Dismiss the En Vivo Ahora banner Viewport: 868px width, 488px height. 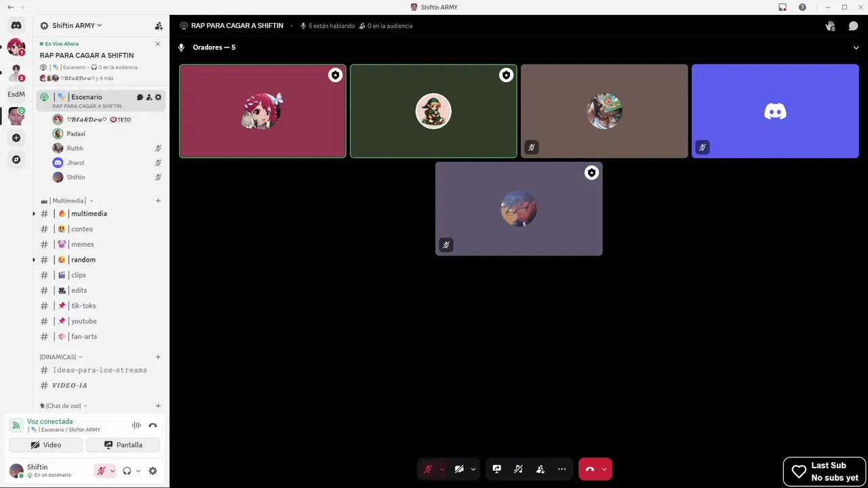158,43
